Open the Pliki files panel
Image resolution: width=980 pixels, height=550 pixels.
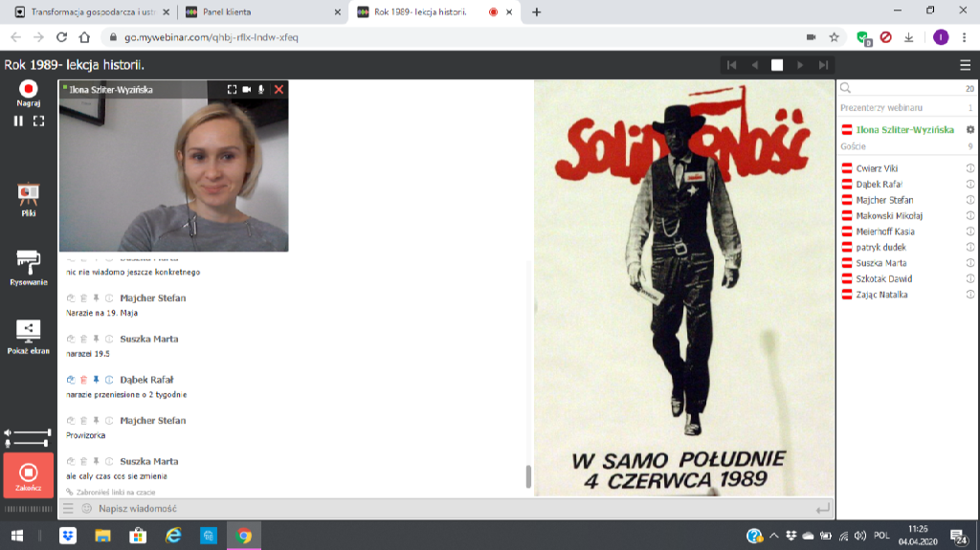tap(28, 198)
